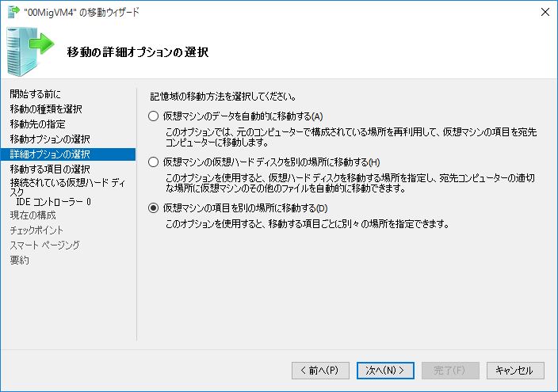Viewport: 558px width, 392px height.
Task: Click the greyed-out 現在の構成 step
Action: (32, 215)
